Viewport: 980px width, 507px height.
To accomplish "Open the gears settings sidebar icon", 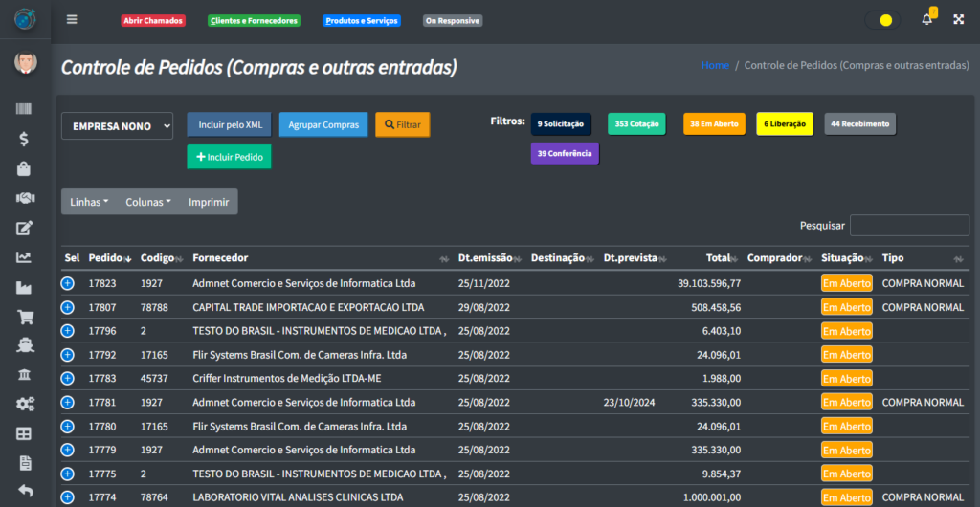I will point(25,404).
